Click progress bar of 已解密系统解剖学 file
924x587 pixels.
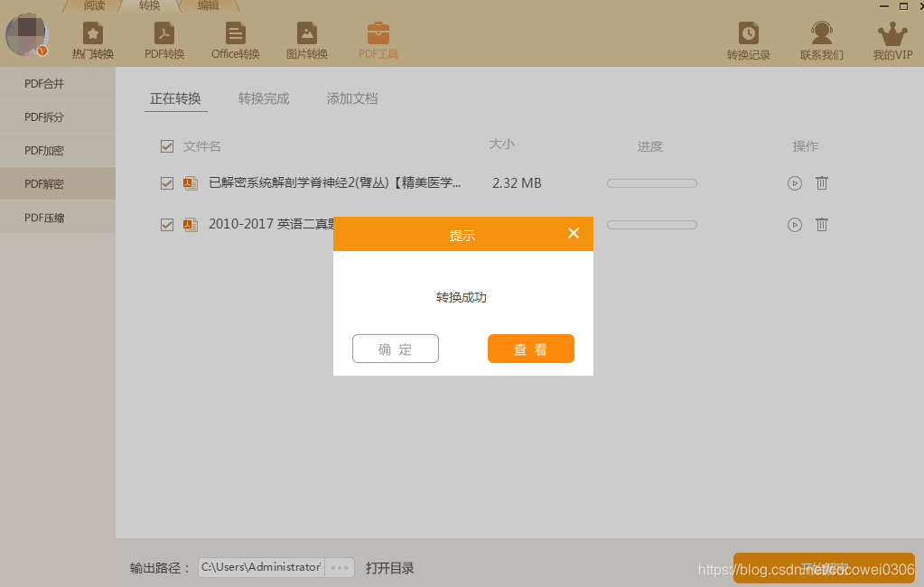(x=652, y=183)
